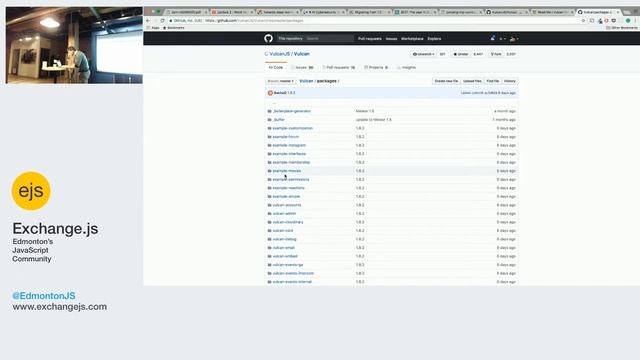Screen dimensions: 640x360
Task: Click the browser reload icon
Action: point(162,20)
